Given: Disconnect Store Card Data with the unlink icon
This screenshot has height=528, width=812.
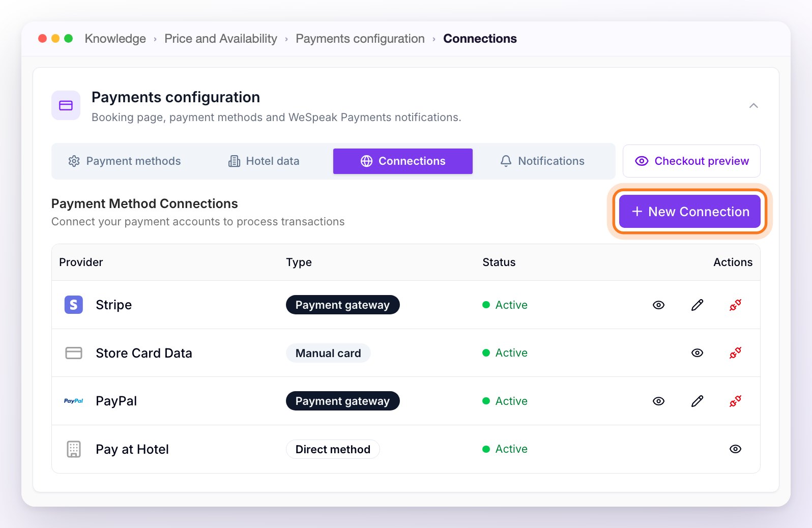Looking at the screenshot, I should point(735,353).
